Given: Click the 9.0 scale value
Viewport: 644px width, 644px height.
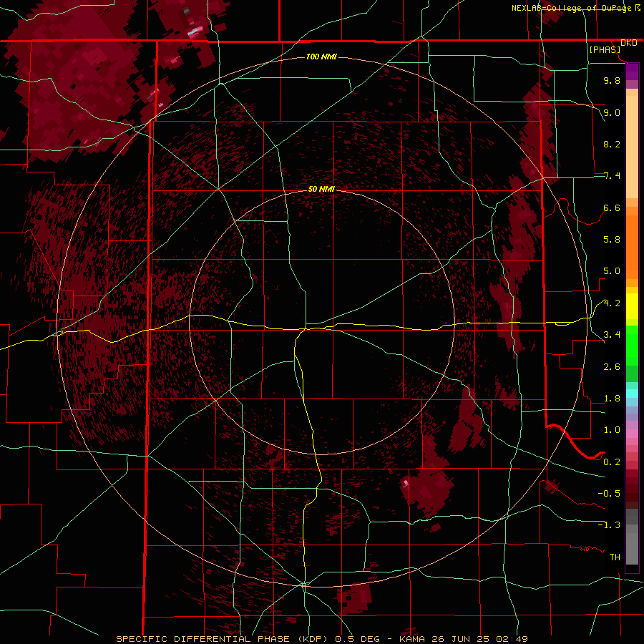Looking at the screenshot, I should (612, 112).
